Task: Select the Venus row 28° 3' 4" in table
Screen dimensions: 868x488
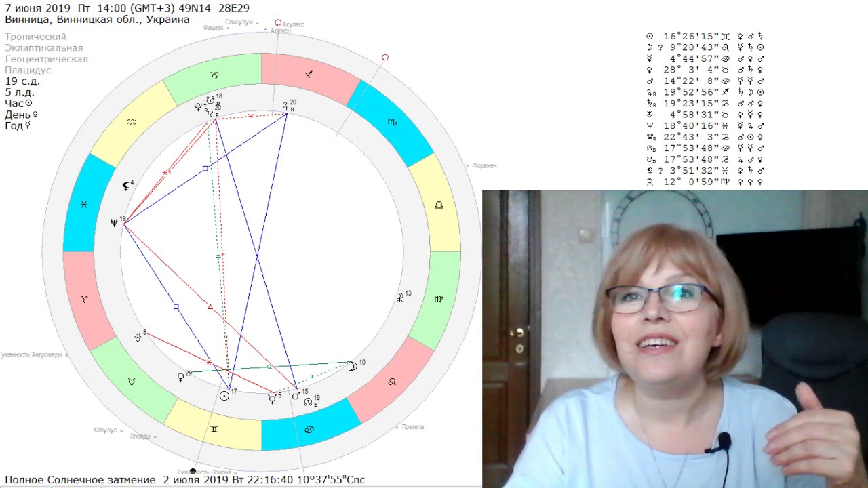Action: (x=705, y=70)
